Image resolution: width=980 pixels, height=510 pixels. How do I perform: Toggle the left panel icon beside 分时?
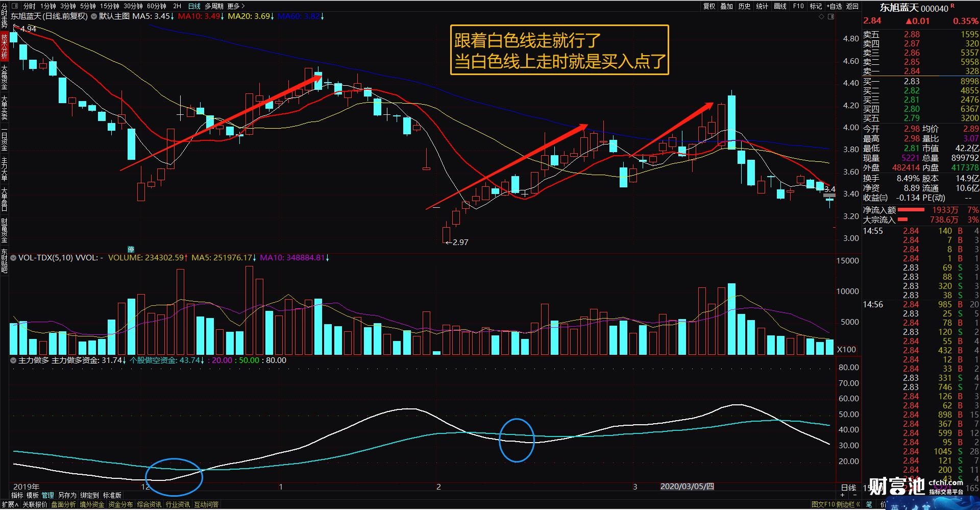[x=14, y=6]
